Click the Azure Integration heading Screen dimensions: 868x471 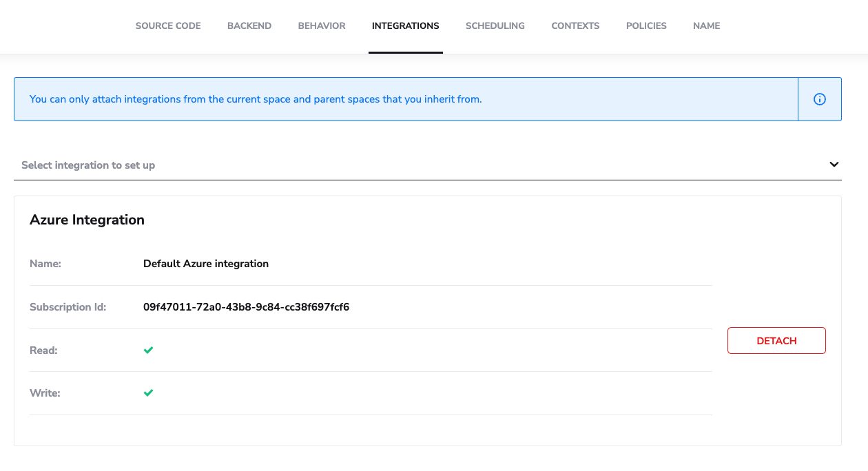click(87, 220)
